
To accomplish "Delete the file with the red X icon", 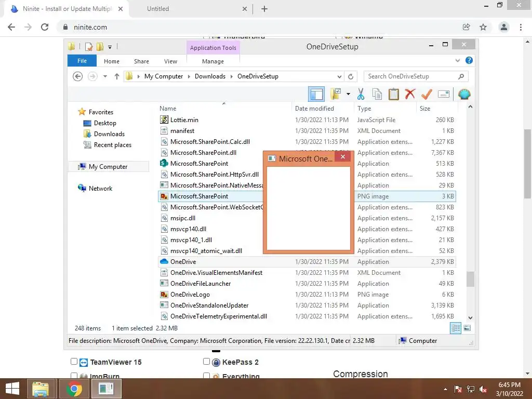I will click(410, 94).
